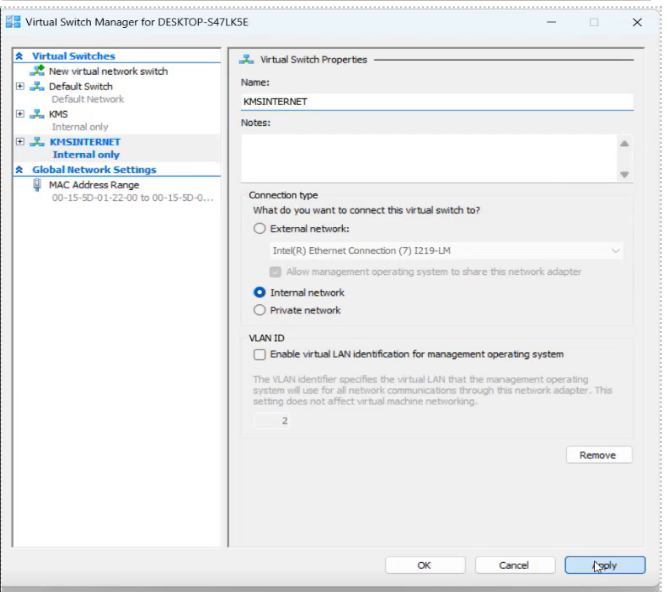The width and height of the screenshot is (671, 592).
Task: Select the Private network radio button
Action: (259, 310)
